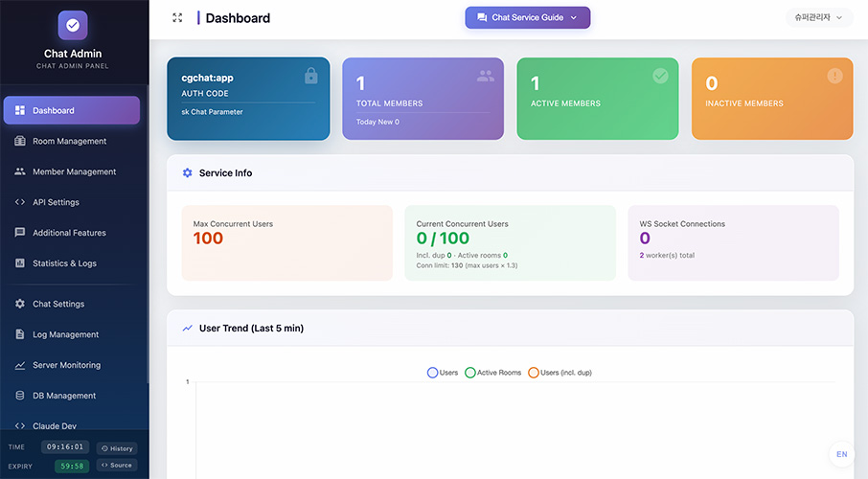This screenshot has height=479, width=868.
Task: Open the Inactive Members card
Action: coord(772,99)
